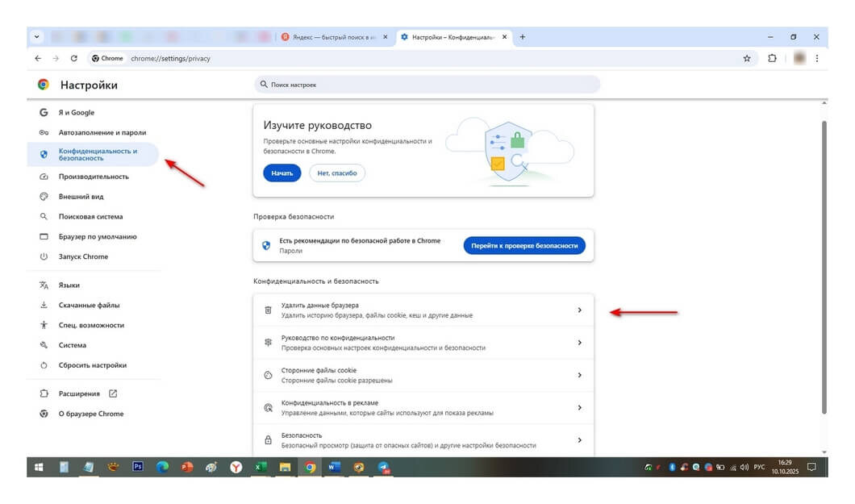Expand the Удалить данные браузера chevron

(580, 310)
